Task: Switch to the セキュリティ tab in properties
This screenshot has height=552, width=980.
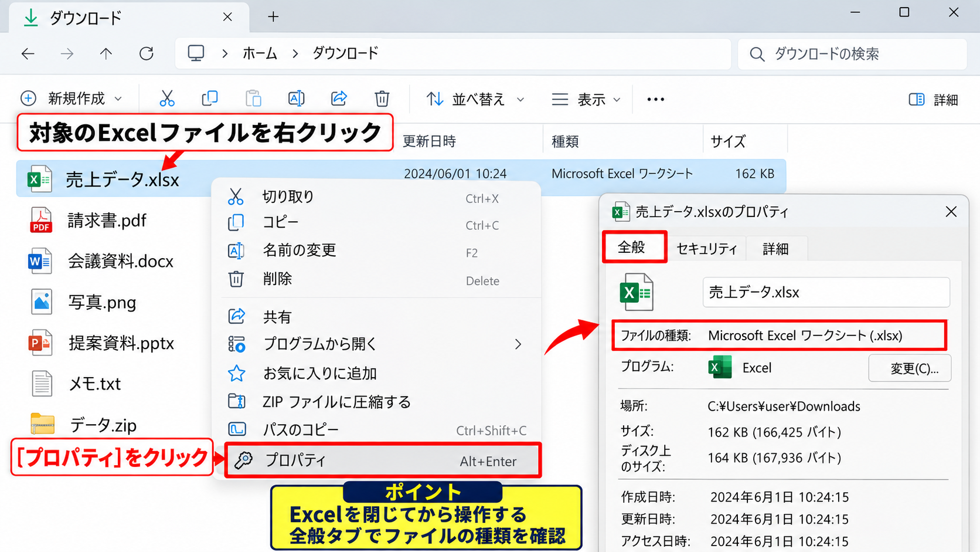Action: coord(707,249)
